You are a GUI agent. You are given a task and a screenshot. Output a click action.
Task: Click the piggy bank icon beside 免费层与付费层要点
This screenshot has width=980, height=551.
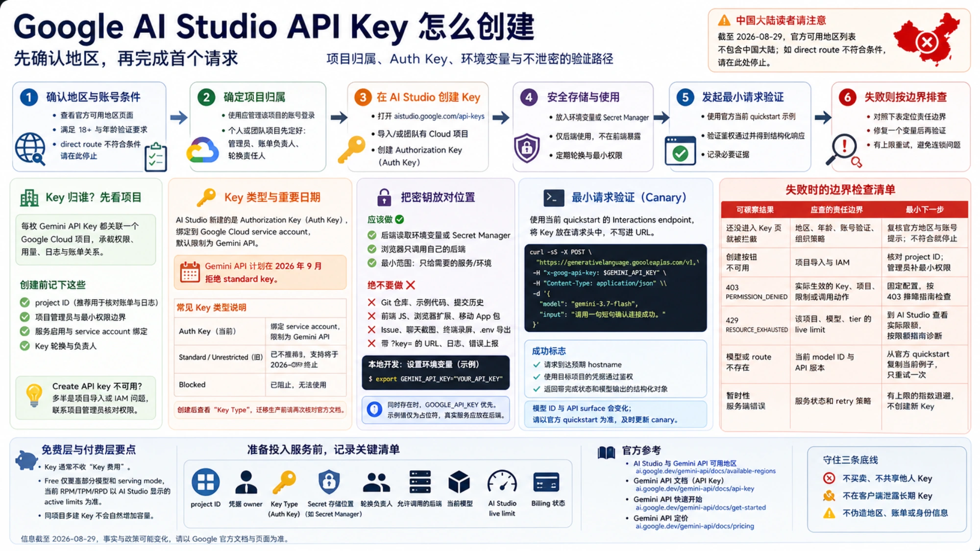point(26,460)
